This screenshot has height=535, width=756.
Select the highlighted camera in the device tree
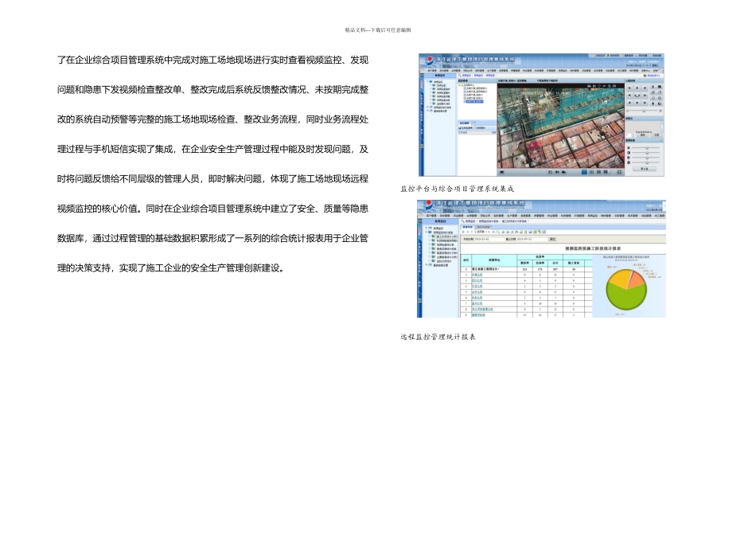coord(474,101)
